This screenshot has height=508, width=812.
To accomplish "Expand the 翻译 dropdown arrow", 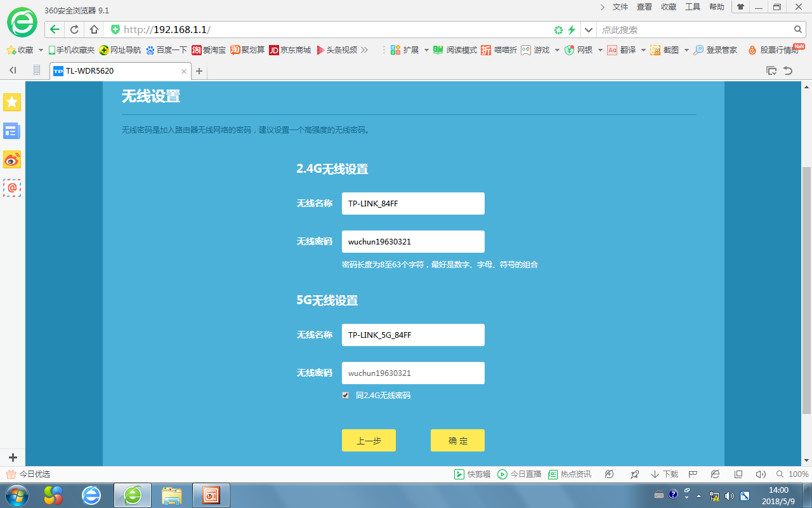I will [x=643, y=50].
